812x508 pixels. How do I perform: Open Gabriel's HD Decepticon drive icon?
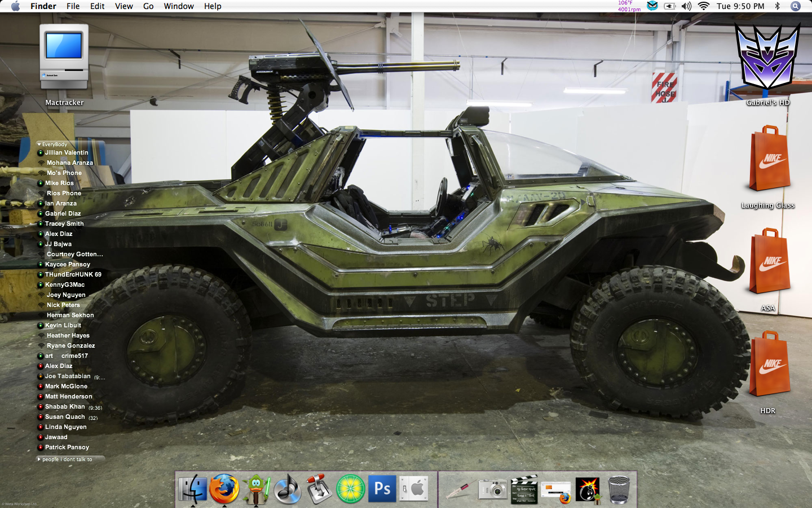coord(768,56)
